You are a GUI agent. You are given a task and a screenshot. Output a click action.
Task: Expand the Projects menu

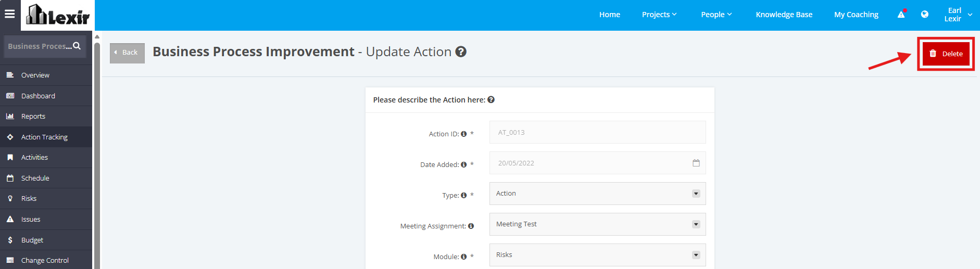pyautogui.click(x=659, y=15)
